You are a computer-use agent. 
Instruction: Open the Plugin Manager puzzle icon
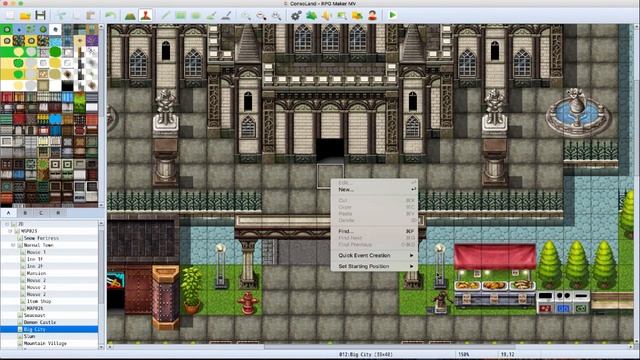click(x=311, y=16)
